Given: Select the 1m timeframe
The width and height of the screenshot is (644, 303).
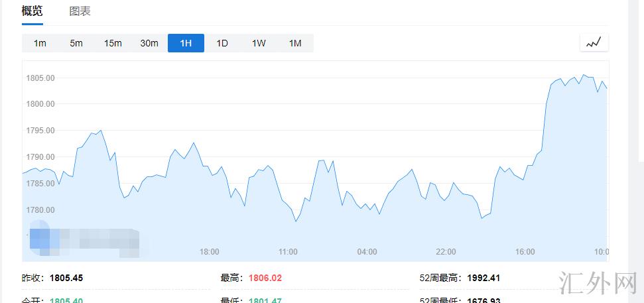Looking at the screenshot, I should (40, 43).
